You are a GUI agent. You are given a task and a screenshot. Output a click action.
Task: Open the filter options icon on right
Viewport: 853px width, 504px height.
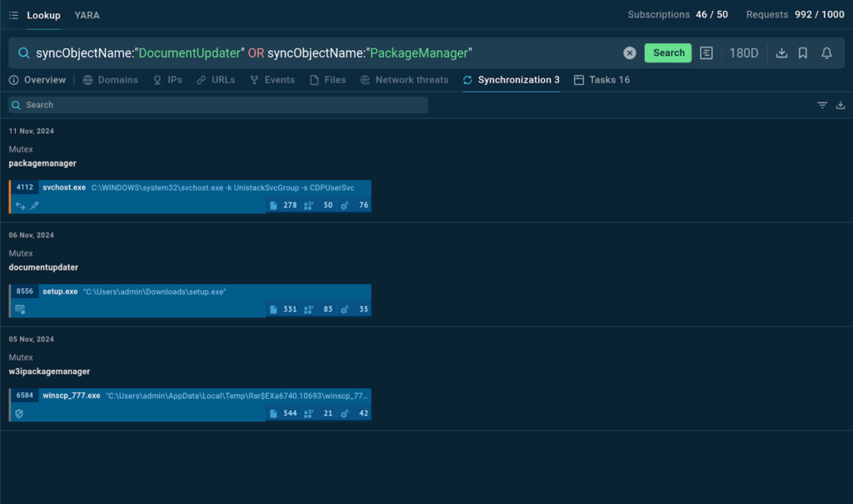point(822,105)
